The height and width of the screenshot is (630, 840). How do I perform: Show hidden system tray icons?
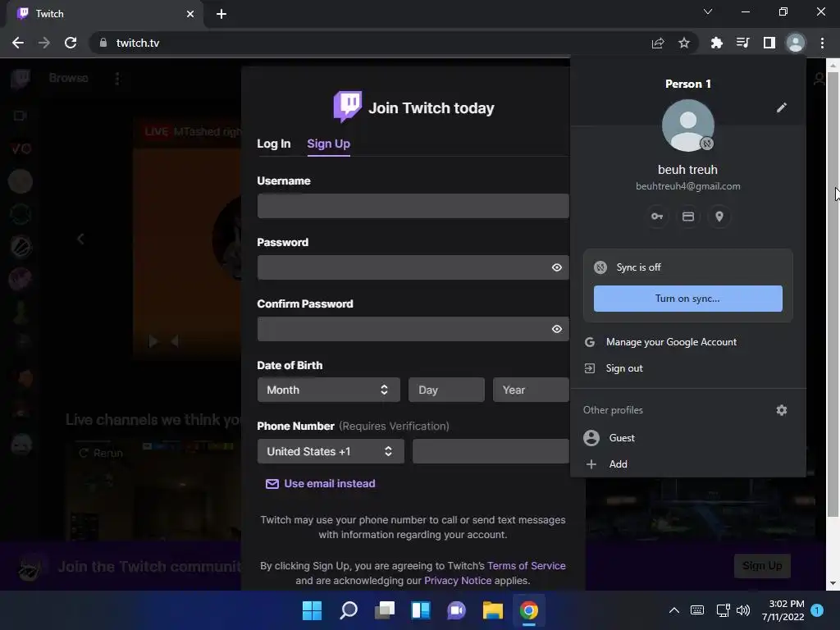coord(674,610)
